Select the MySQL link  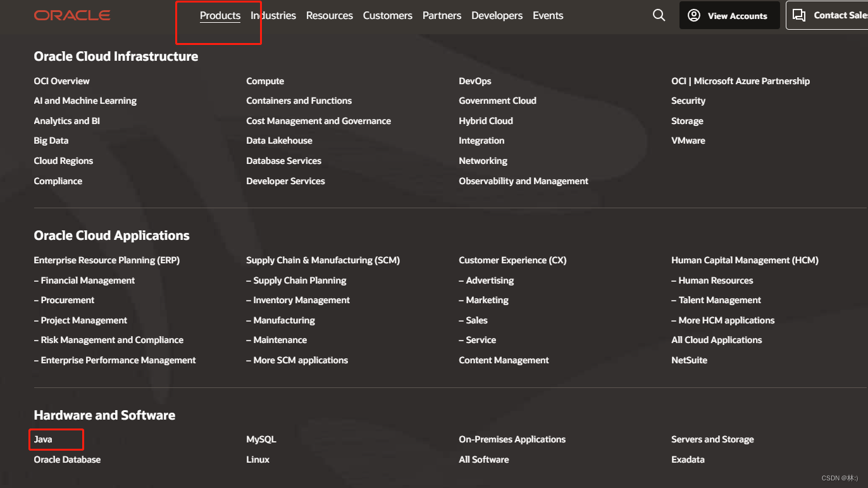click(261, 439)
